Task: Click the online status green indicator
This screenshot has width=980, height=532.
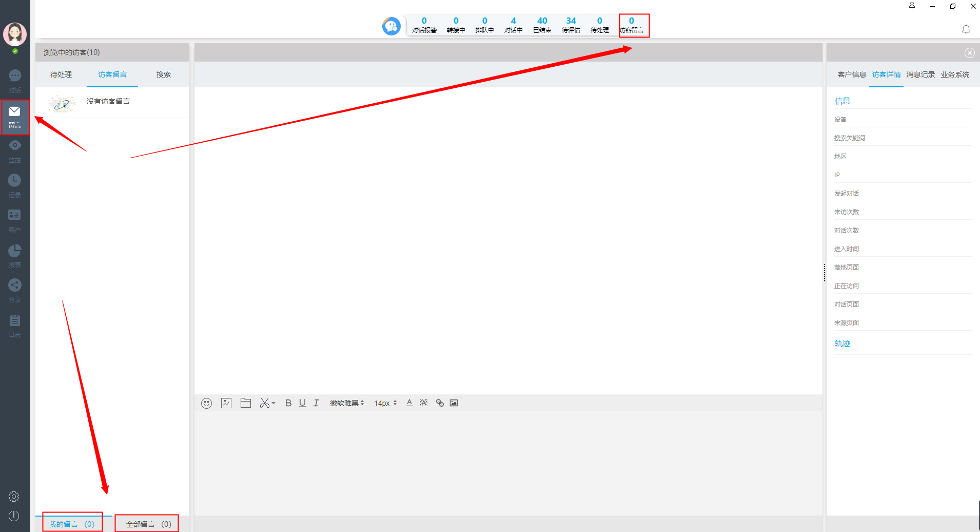Action: click(15, 51)
